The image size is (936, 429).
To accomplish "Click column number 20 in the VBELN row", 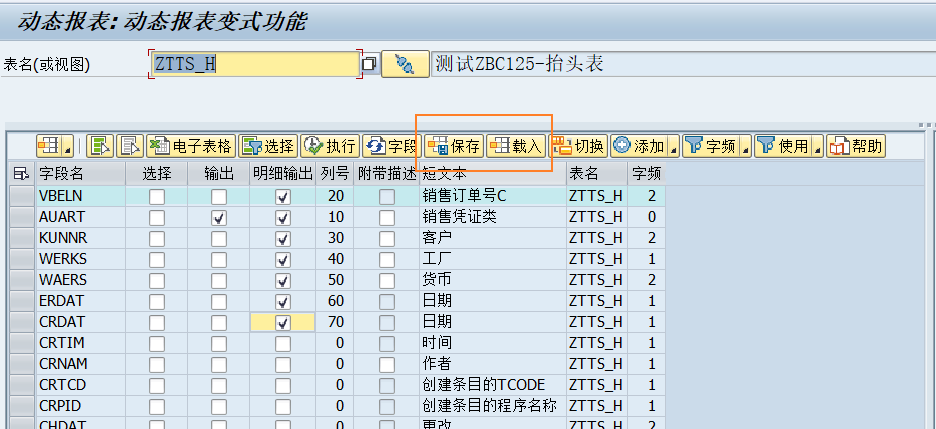I will click(x=334, y=196).
